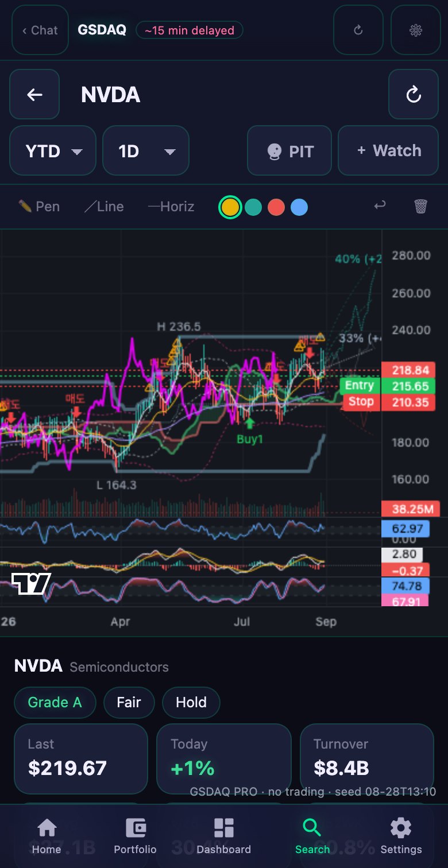Tap the top-bar reload icon
Viewport: 448px width, 868px height.
[x=358, y=30]
